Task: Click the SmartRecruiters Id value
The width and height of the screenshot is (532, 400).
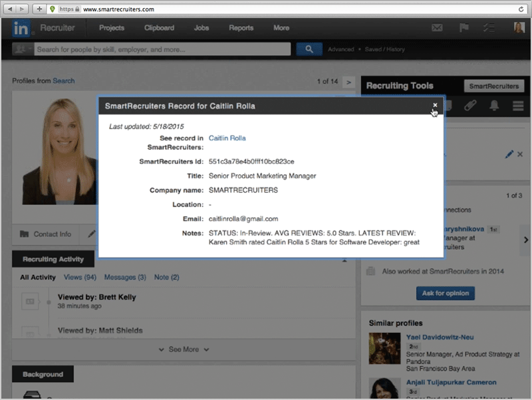Action: coord(251,161)
